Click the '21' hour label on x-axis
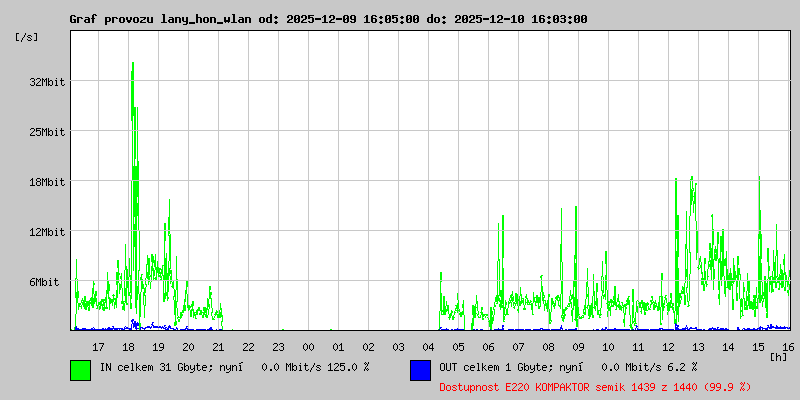Image resolution: width=800 pixels, height=400 pixels. click(218, 347)
